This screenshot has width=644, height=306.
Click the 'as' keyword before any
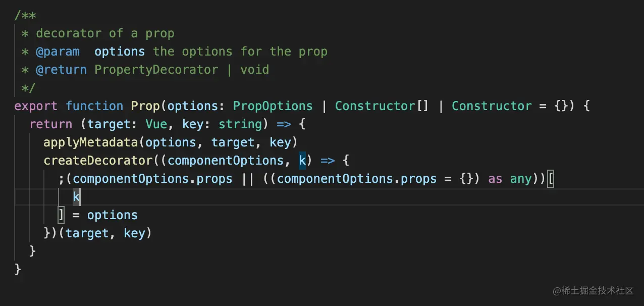tap(495, 179)
